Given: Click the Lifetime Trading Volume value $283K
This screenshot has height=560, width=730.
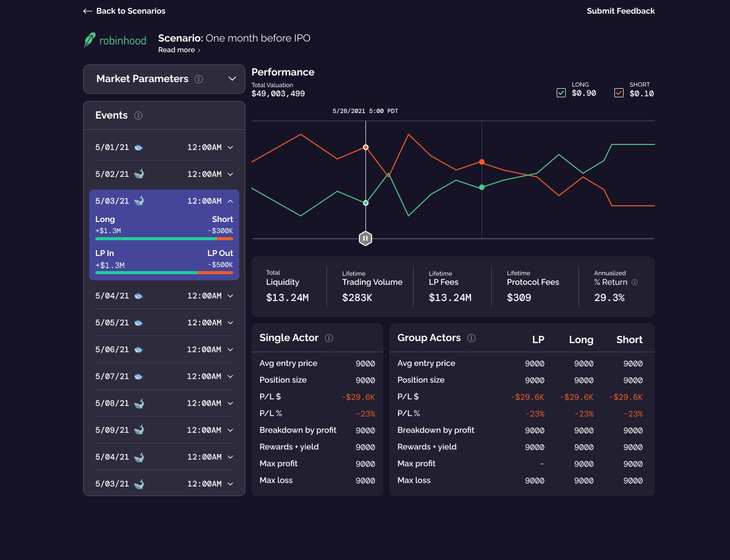Looking at the screenshot, I should [357, 297].
